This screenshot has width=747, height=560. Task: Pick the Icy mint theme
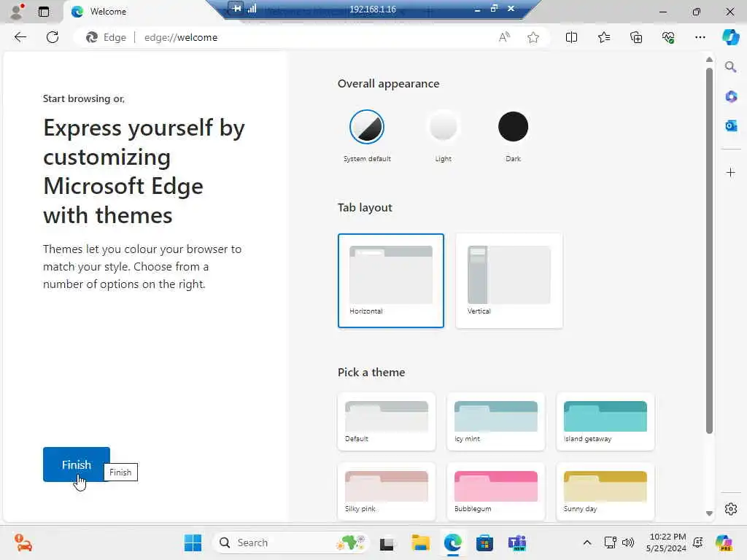495,421
